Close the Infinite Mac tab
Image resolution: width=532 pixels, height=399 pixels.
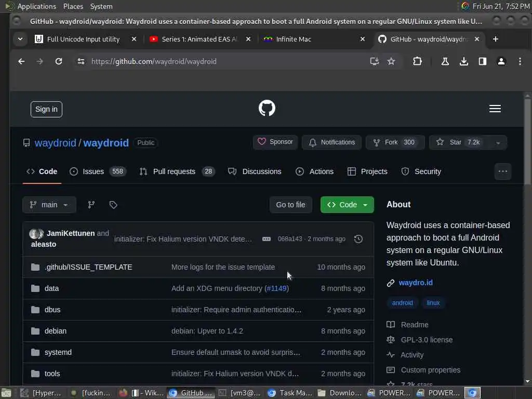pos(362,39)
